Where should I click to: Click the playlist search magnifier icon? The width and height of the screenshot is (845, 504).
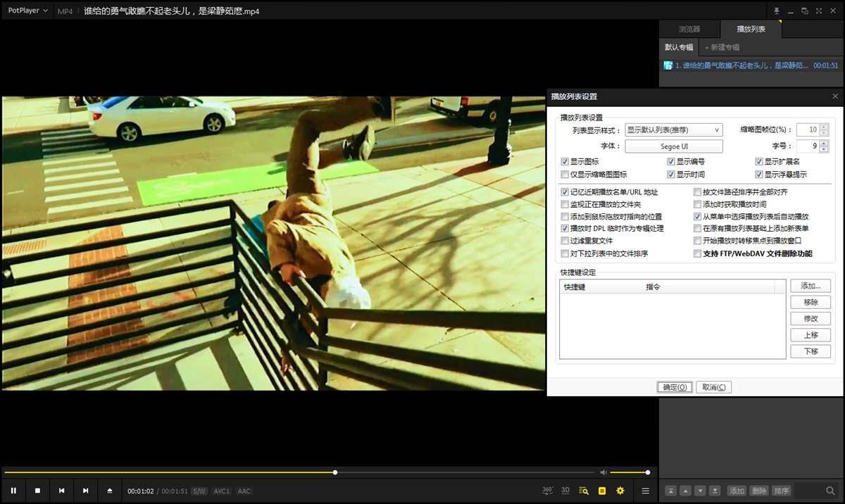[x=831, y=491]
